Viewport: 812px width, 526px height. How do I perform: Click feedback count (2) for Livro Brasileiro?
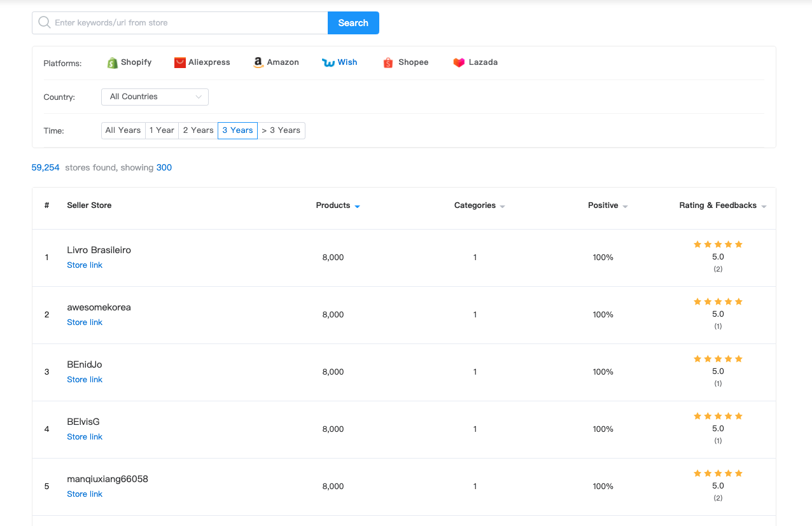point(718,269)
